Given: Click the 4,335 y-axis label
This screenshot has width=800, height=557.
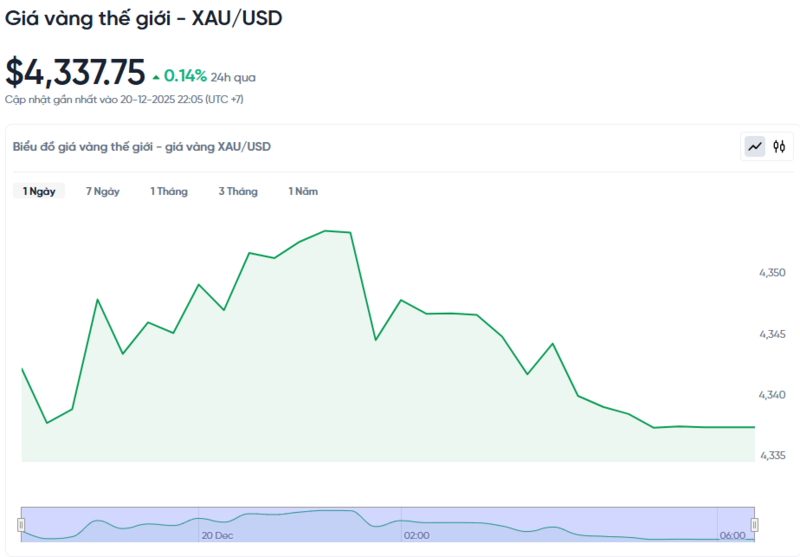Looking at the screenshot, I should 772,456.
